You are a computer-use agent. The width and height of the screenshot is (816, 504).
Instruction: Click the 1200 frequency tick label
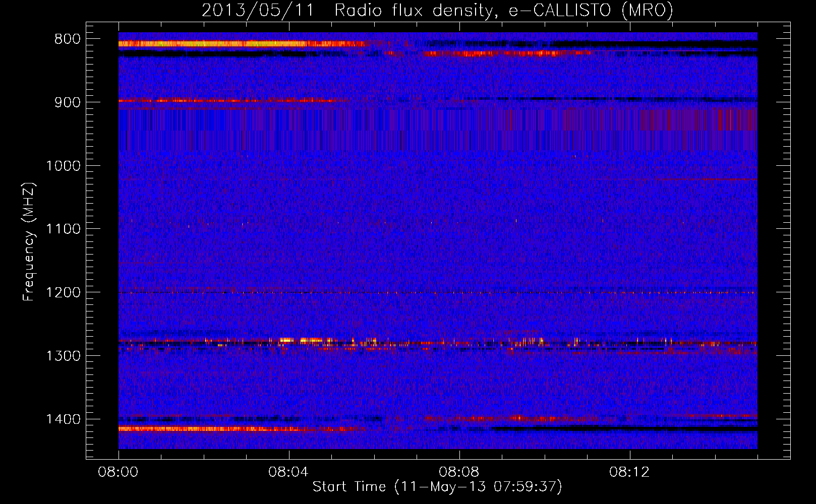coord(63,292)
